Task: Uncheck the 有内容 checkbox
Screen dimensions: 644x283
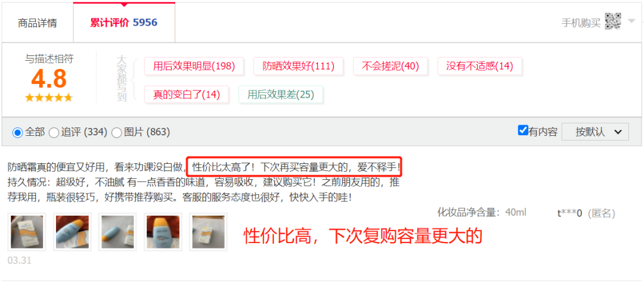Action: [x=523, y=131]
